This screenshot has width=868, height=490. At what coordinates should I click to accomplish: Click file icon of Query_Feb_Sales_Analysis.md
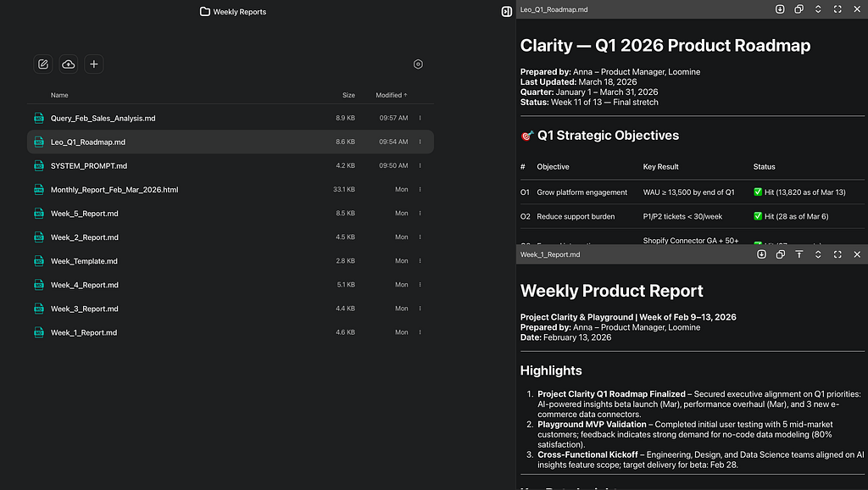point(39,118)
